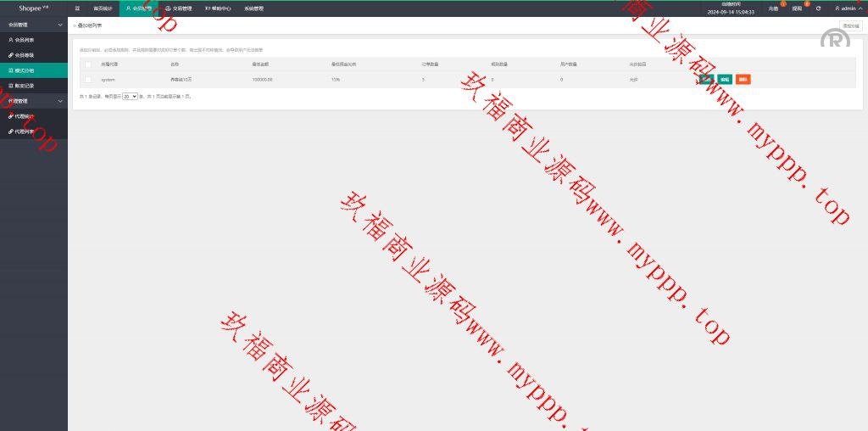
Task: Open 代理列表 in the sidebar
Action: 24,132
